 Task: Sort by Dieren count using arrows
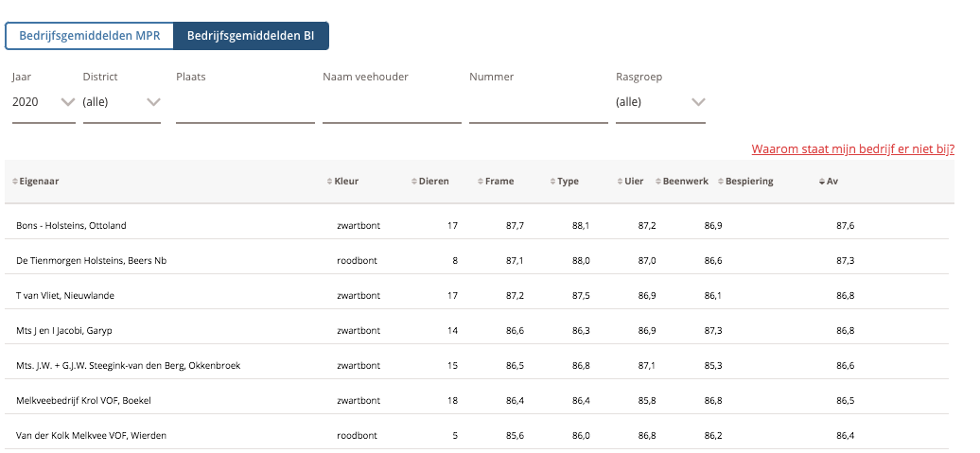[414, 182]
